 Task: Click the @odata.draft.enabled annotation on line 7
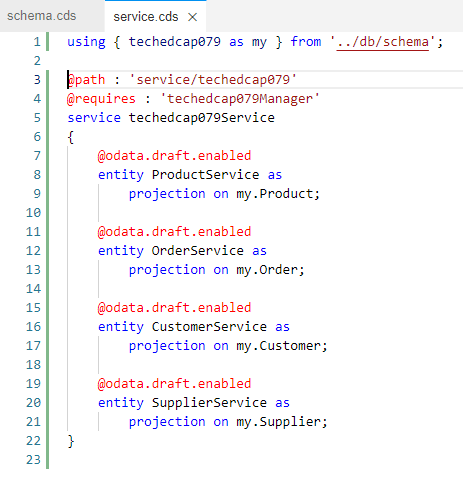(174, 156)
